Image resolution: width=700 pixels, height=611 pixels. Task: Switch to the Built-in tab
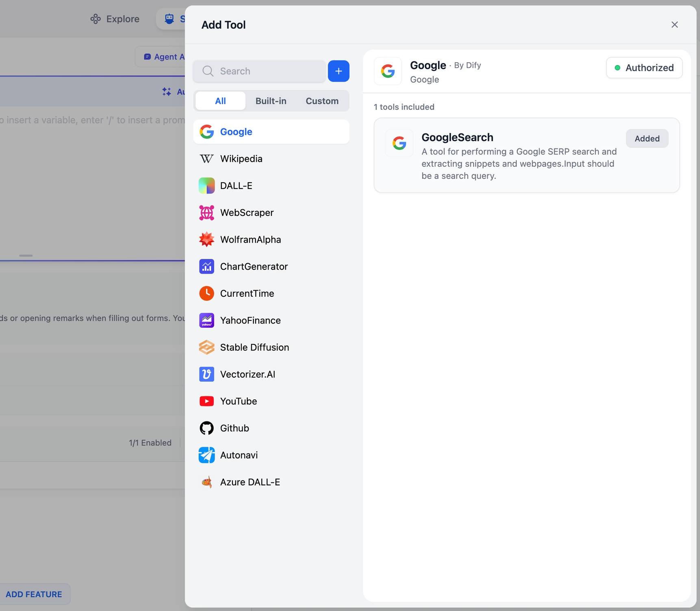(x=271, y=101)
